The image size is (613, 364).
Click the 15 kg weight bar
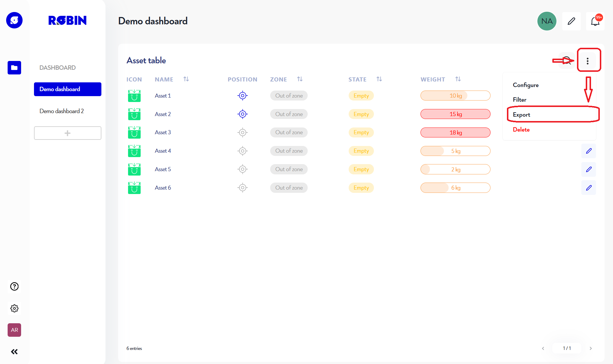click(x=455, y=114)
